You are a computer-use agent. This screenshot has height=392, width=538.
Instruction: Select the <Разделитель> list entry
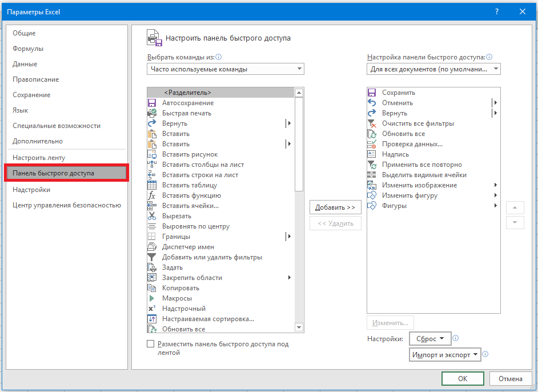click(220, 93)
